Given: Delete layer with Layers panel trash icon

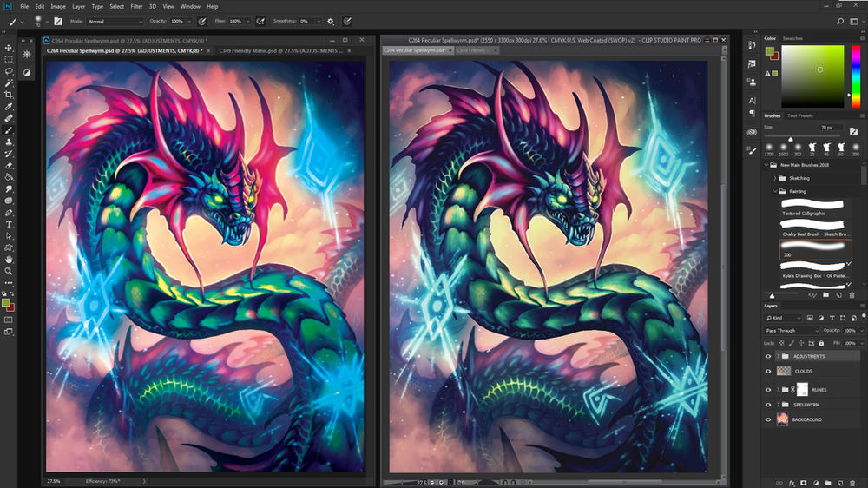Looking at the screenshot, I should pos(852,483).
